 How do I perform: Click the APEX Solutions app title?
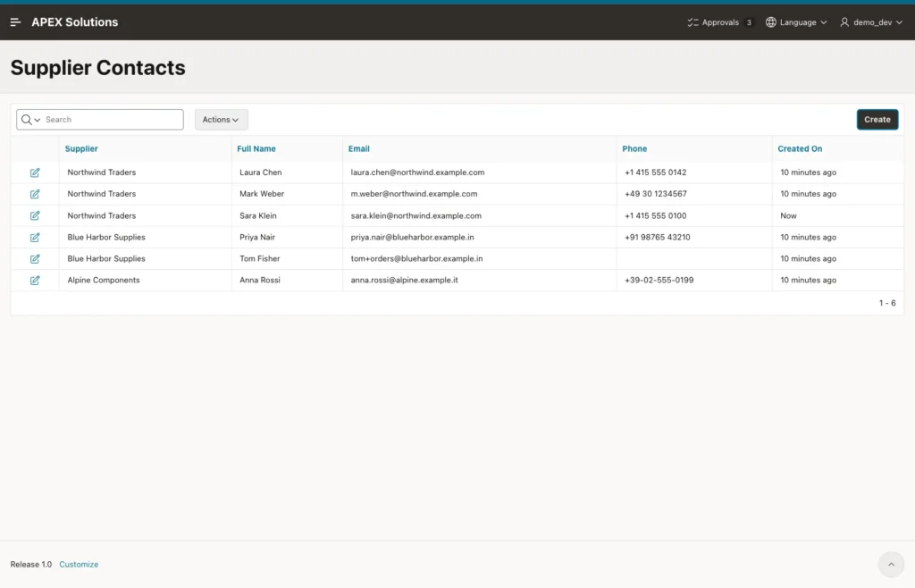[75, 22]
